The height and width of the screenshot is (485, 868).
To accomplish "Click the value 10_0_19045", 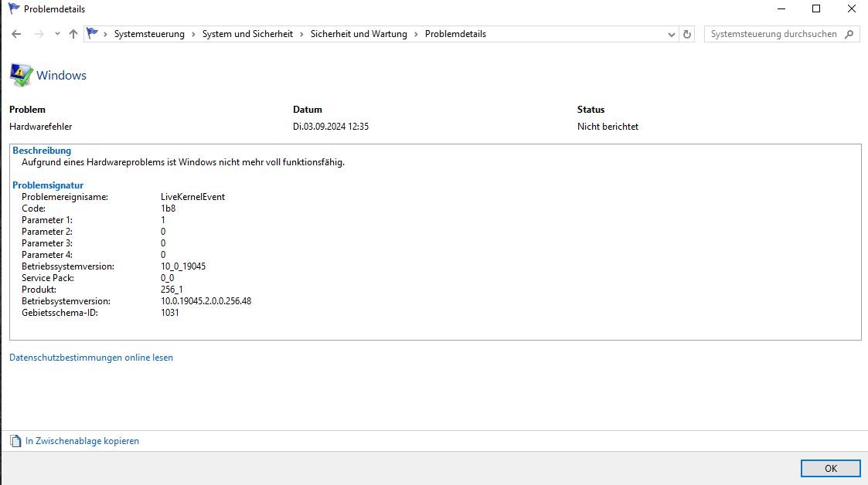I will point(183,266).
